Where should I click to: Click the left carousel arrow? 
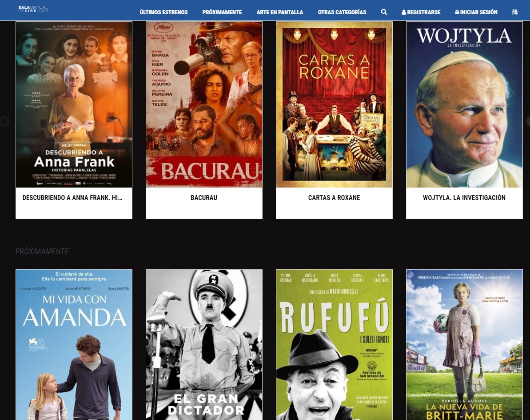coord(4,121)
